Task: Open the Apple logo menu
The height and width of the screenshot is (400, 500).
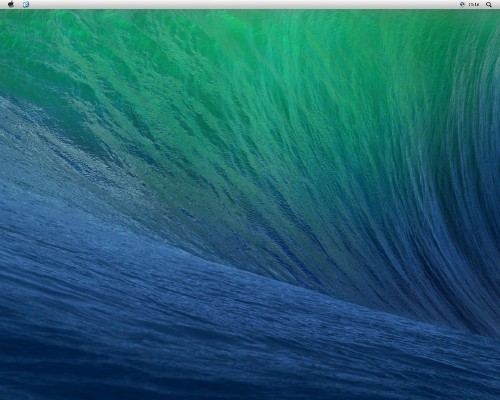Action: pos(11,4)
